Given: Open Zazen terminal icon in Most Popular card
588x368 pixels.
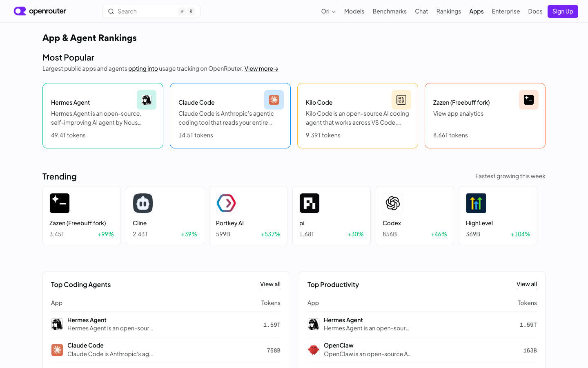Looking at the screenshot, I should [x=529, y=100].
